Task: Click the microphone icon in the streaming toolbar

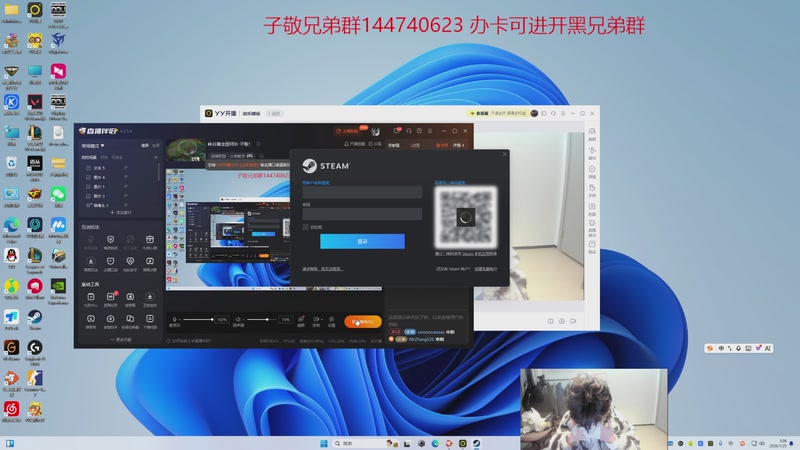Action: [x=174, y=319]
